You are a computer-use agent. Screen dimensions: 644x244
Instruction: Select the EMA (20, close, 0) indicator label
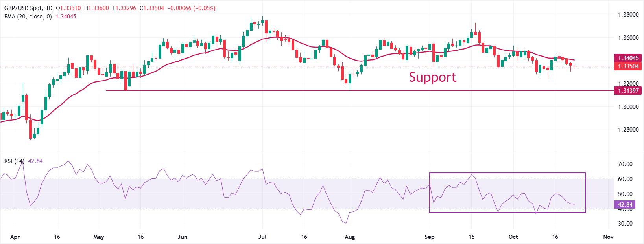30,17
